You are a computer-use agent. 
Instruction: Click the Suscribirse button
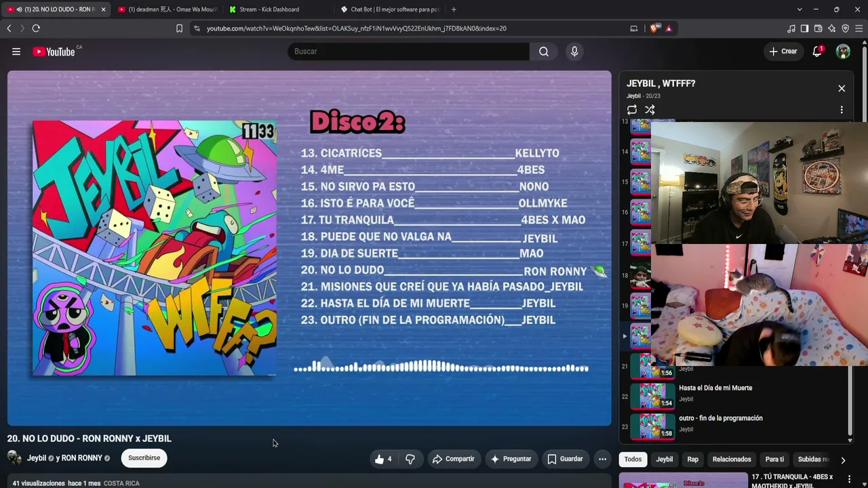[x=144, y=458]
